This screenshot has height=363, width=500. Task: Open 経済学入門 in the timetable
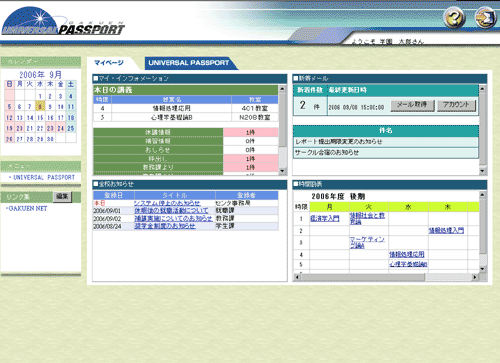(324, 218)
